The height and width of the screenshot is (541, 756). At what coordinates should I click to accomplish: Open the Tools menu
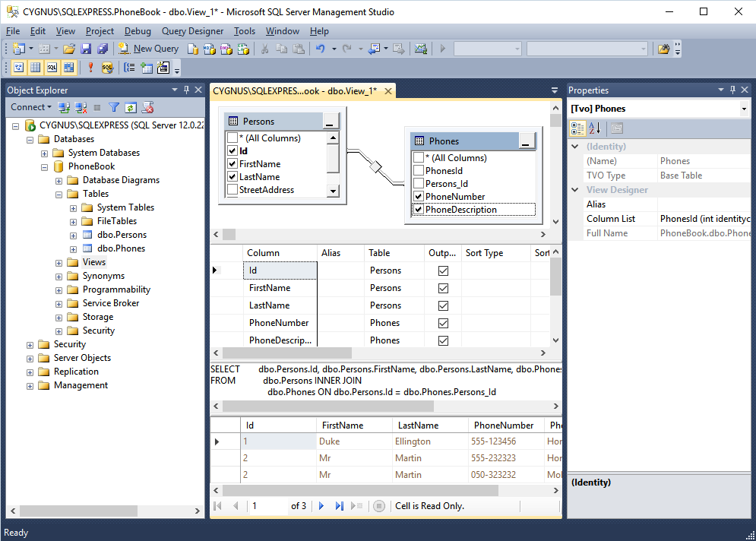tap(245, 31)
